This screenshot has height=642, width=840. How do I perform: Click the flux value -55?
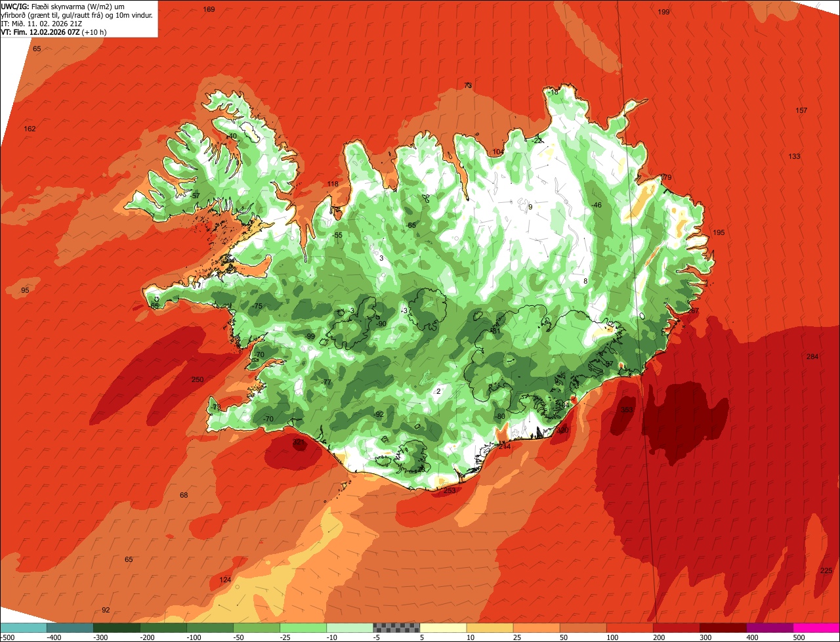click(337, 235)
